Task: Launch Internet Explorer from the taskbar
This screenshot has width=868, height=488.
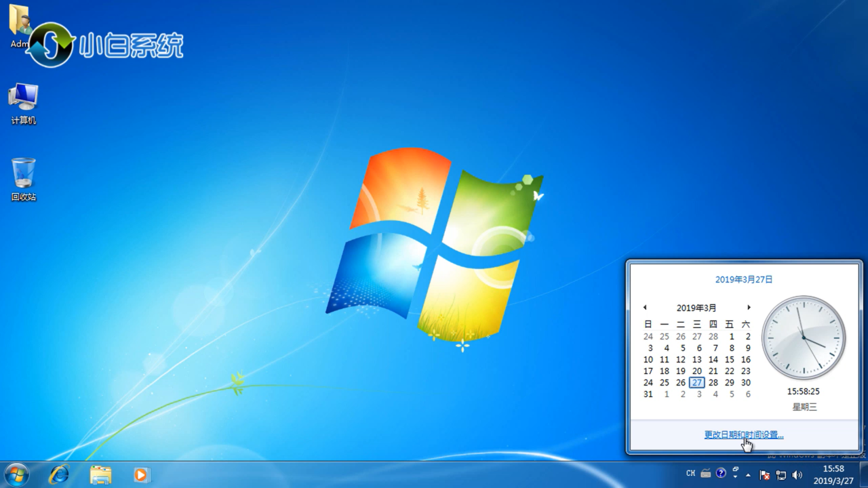Action: [x=59, y=474]
